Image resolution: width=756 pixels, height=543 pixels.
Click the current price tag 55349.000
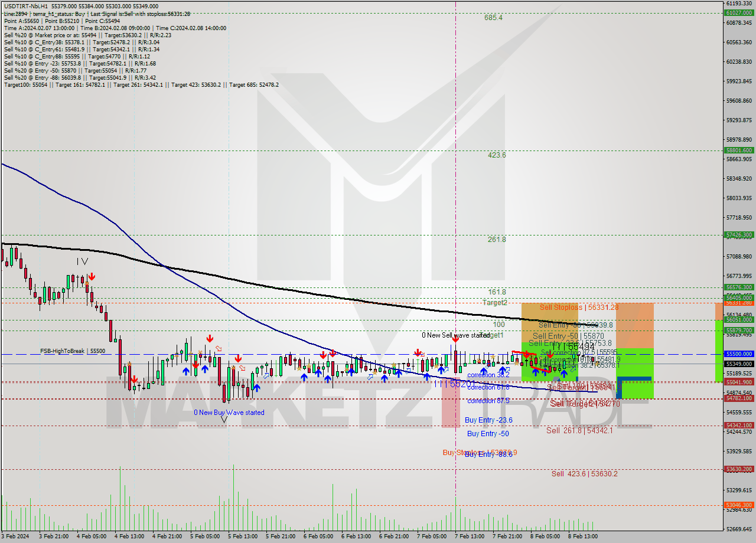tap(739, 364)
